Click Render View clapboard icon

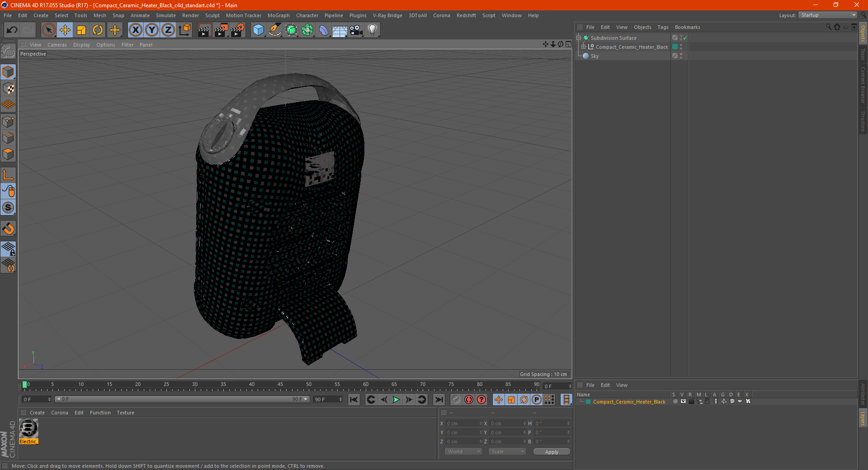tap(204, 30)
